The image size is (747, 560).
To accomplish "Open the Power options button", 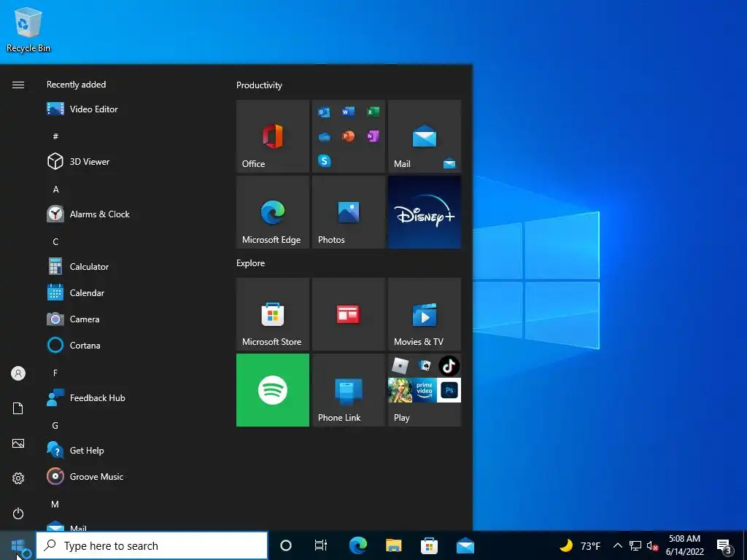I will coord(18,513).
